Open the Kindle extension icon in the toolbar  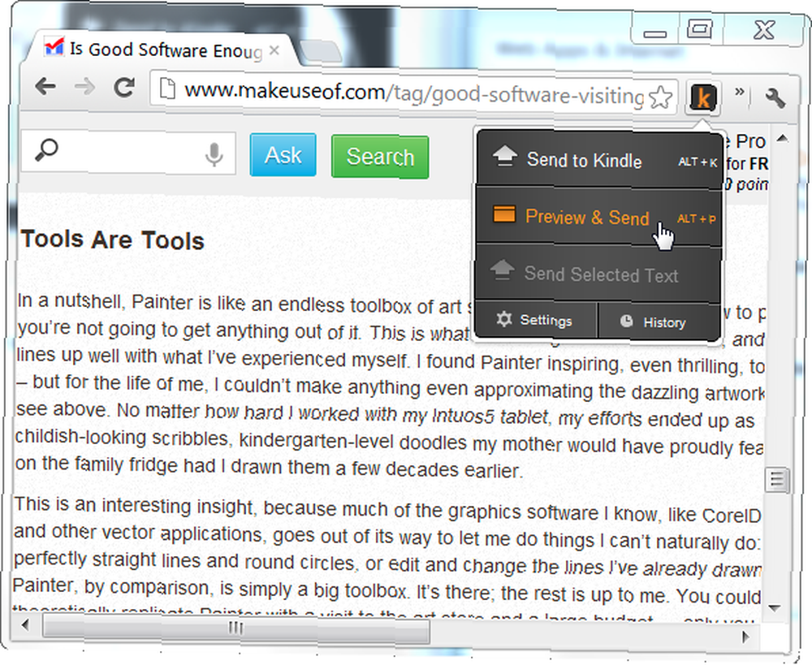pyautogui.click(x=702, y=97)
